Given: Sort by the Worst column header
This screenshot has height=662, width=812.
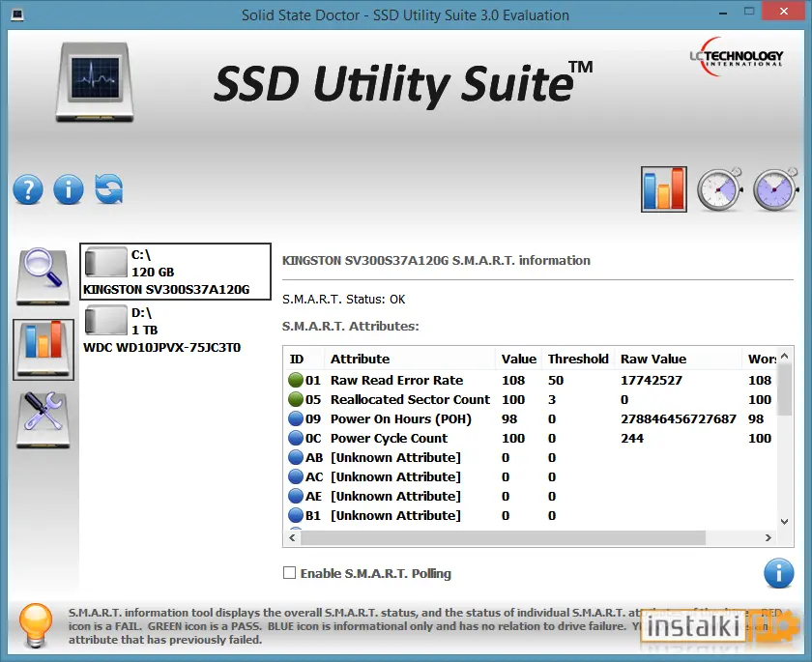Looking at the screenshot, I should [760, 359].
